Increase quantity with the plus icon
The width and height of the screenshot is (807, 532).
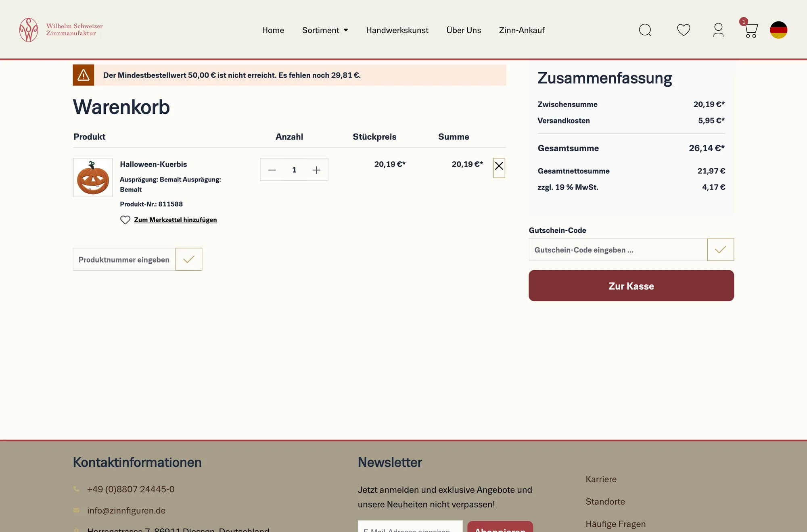coord(316,170)
